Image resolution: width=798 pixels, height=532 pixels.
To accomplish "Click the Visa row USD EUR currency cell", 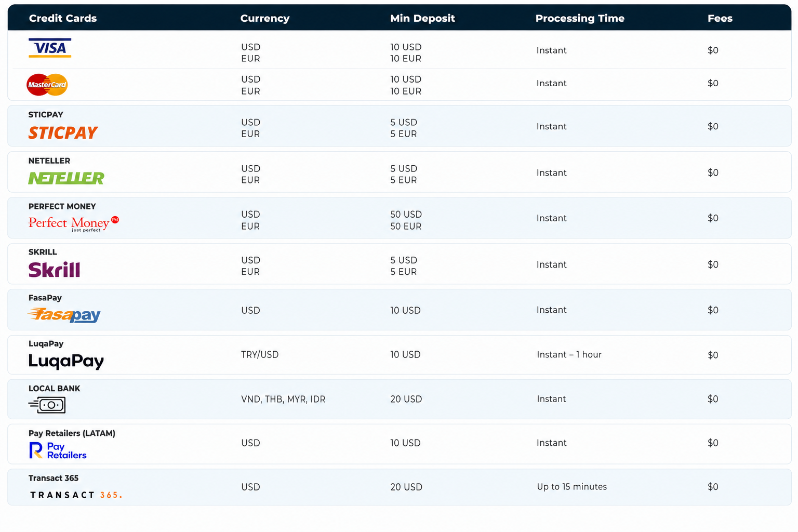I will [x=250, y=52].
